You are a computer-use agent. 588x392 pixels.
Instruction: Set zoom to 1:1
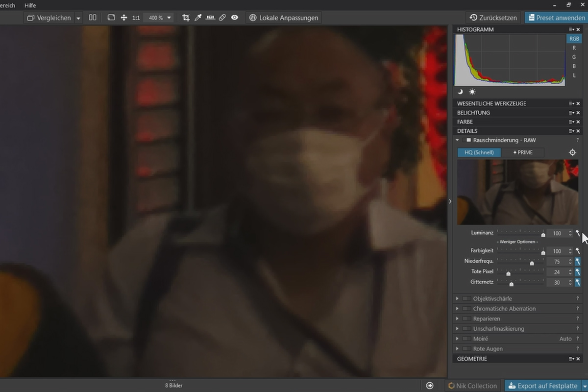pyautogui.click(x=136, y=18)
